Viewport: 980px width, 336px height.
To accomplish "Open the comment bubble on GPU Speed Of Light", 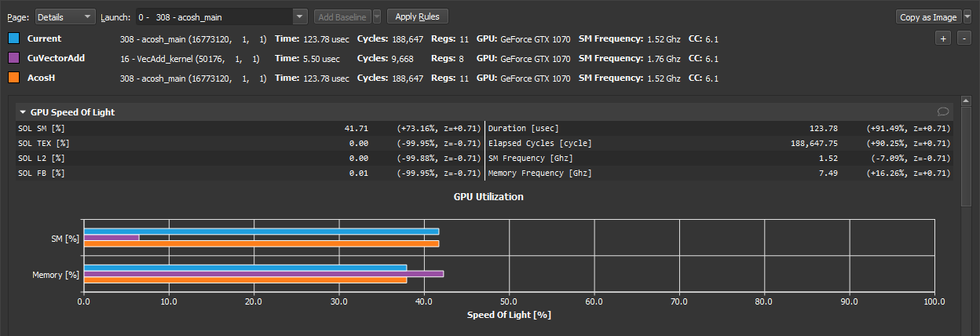I will [943, 112].
